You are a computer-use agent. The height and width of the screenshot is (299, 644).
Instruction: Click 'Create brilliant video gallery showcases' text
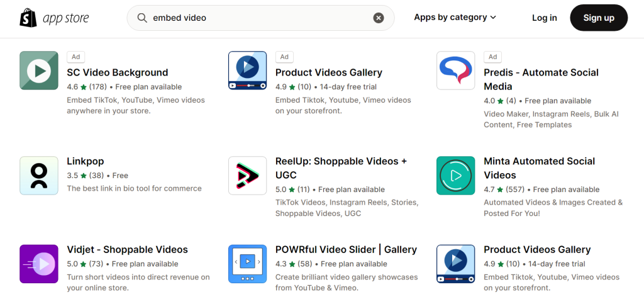pos(347,283)
